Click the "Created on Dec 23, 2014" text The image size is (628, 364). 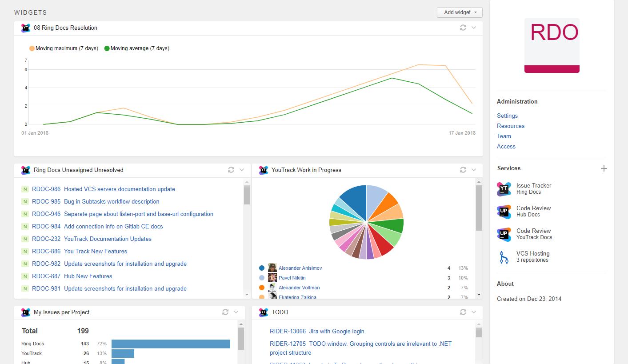pyautogui.click(x=529, y=299)
